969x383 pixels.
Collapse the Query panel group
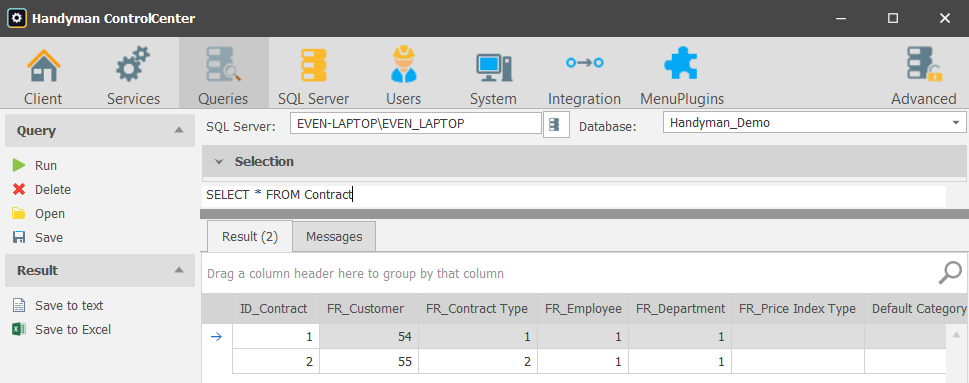click(179, 130)
